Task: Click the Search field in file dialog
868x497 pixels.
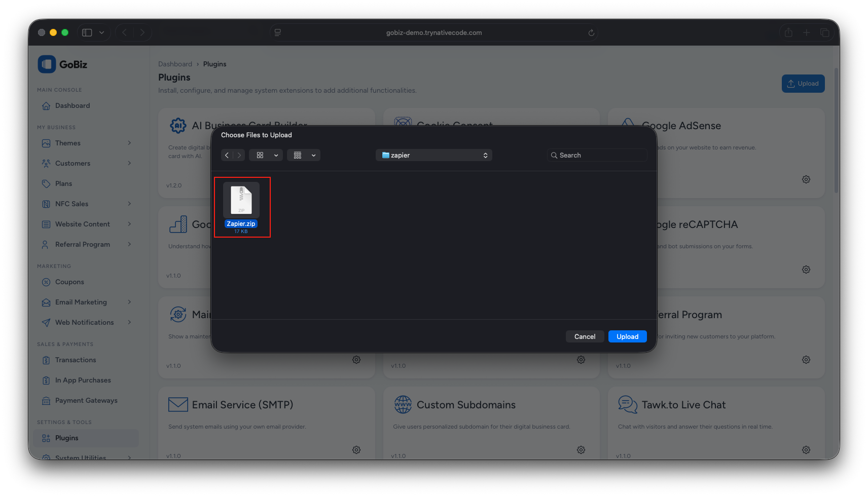Action: [x=597, y=155]
